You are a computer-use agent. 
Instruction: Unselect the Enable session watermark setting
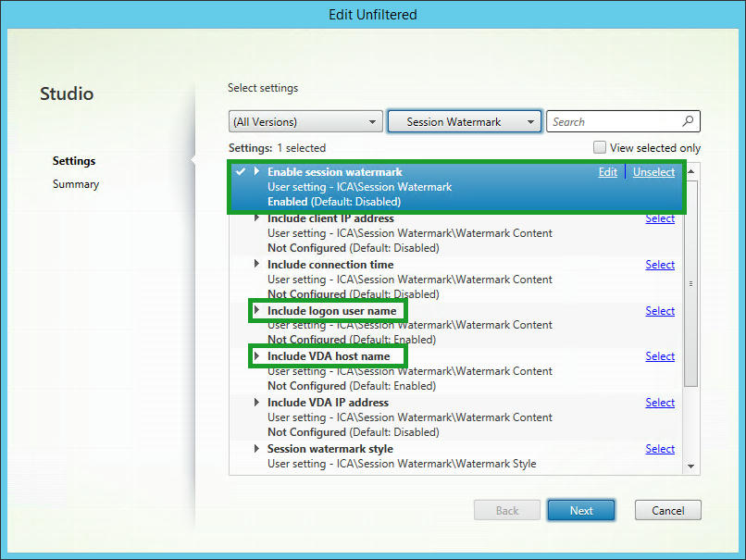click(x=653, y=172)
